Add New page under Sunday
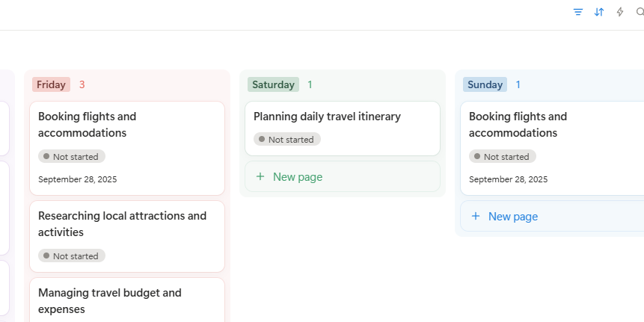Viewport: 644px width, 322px height. 513,217
